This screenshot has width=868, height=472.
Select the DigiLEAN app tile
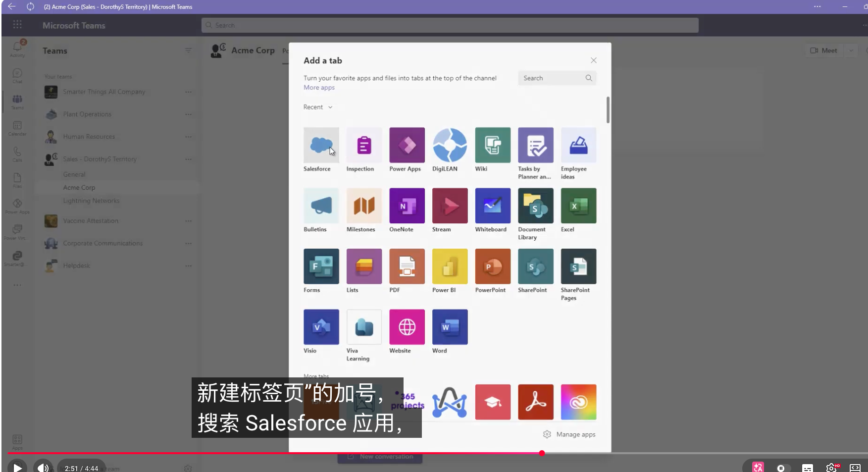[x=450, y=145]
